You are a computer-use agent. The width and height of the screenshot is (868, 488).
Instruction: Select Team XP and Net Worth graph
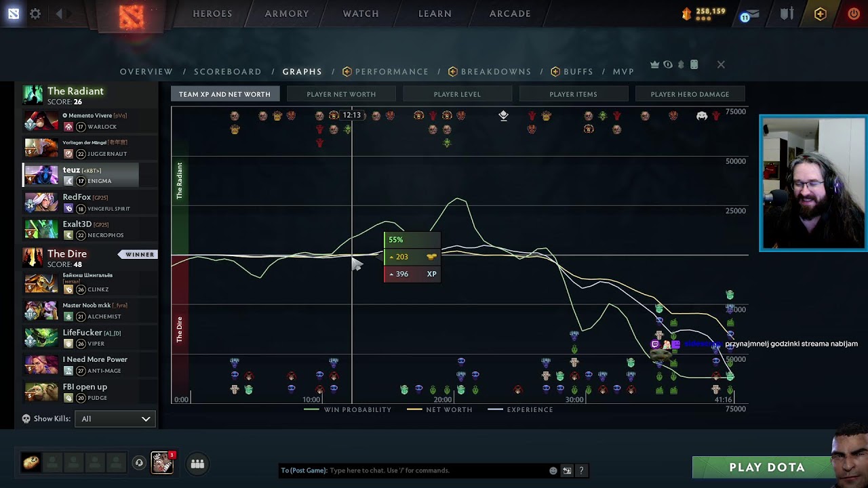point(224,94)
